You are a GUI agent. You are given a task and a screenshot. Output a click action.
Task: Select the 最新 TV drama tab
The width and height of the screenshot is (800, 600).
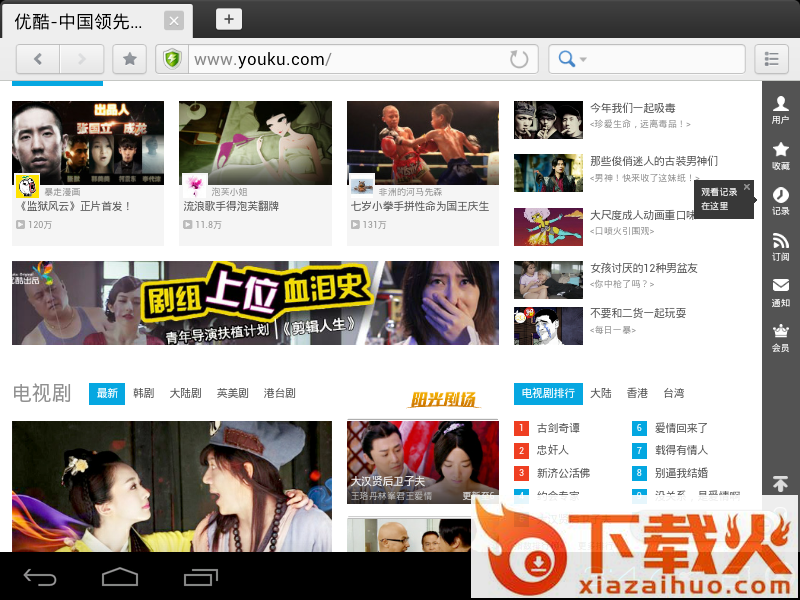(107, 393)
